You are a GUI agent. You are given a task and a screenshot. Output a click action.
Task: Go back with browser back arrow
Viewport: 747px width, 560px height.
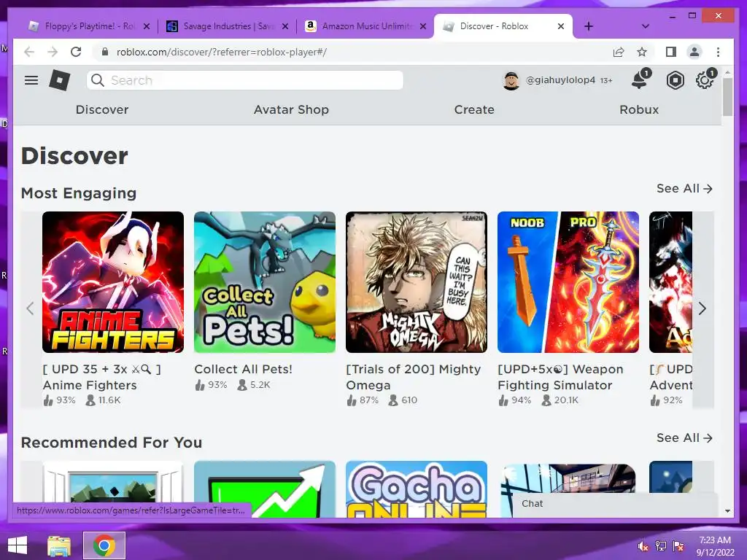tap(29, 52)
